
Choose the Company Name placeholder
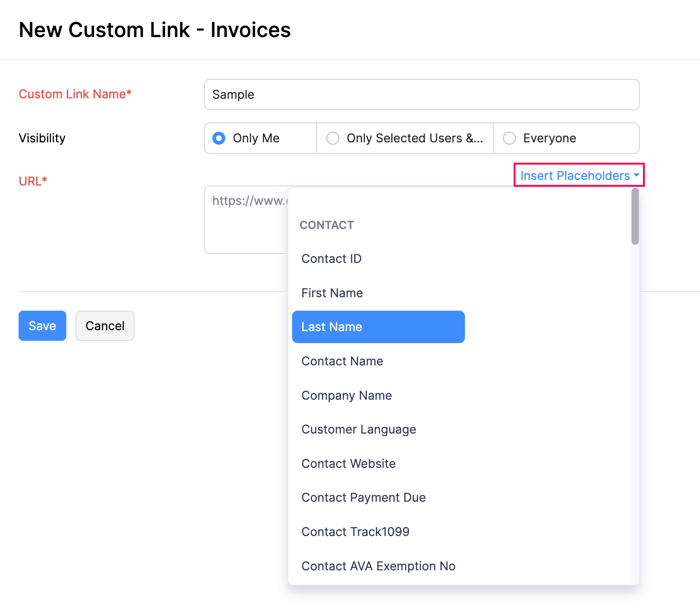(x=346, y=395)
